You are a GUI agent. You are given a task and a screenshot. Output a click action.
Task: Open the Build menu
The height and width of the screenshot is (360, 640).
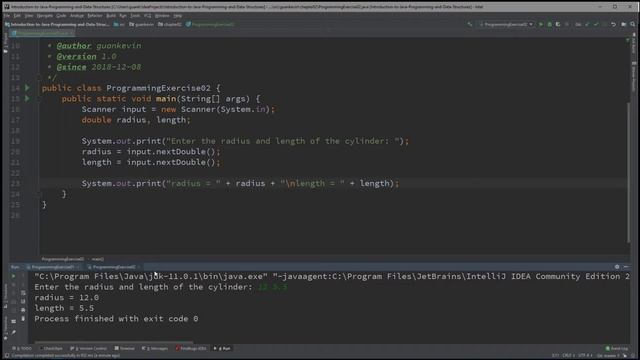[111, 16]
